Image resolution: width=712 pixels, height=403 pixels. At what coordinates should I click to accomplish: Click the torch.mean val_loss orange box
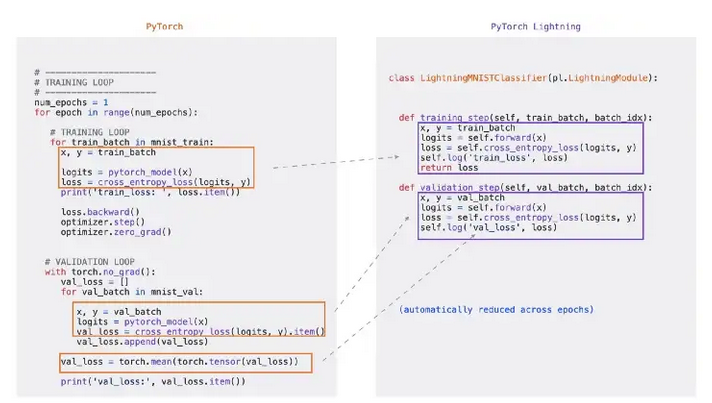pos(185,361)
